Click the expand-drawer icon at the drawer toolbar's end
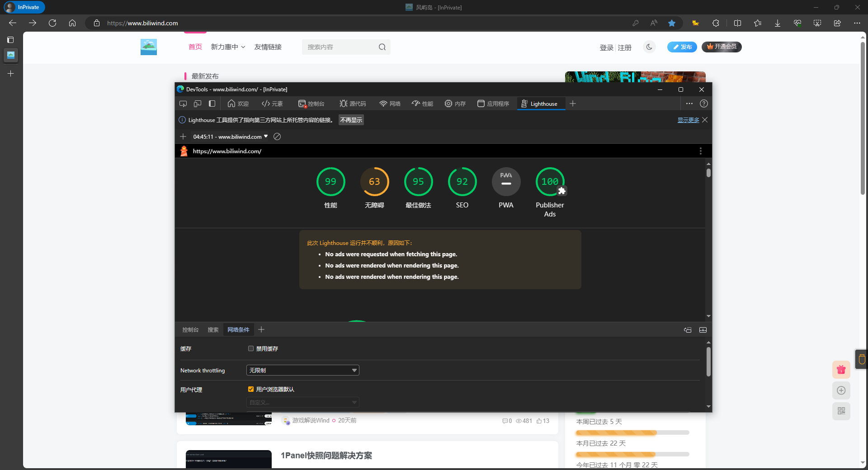868x470 pixels. (703, 330)
